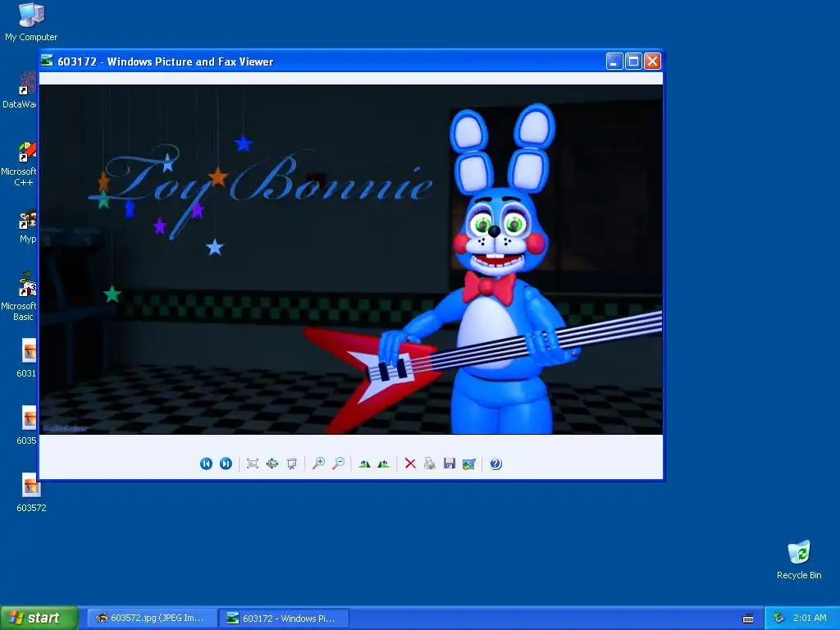Delete the picture with the red X
840x630 pixels.
(x=410, y=464)
